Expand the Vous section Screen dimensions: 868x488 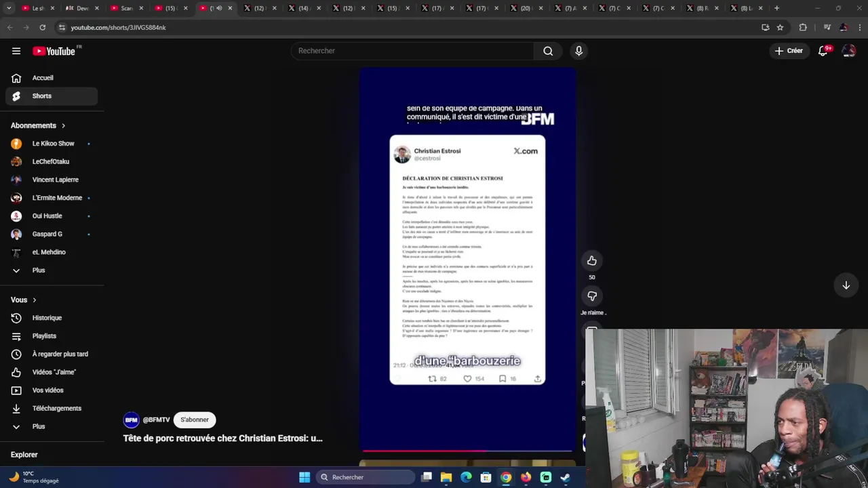24,300
